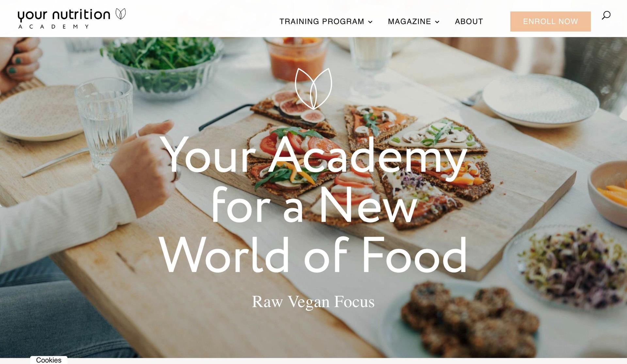Select the Raw Vegan Focus subtitle

click(313, 302)
